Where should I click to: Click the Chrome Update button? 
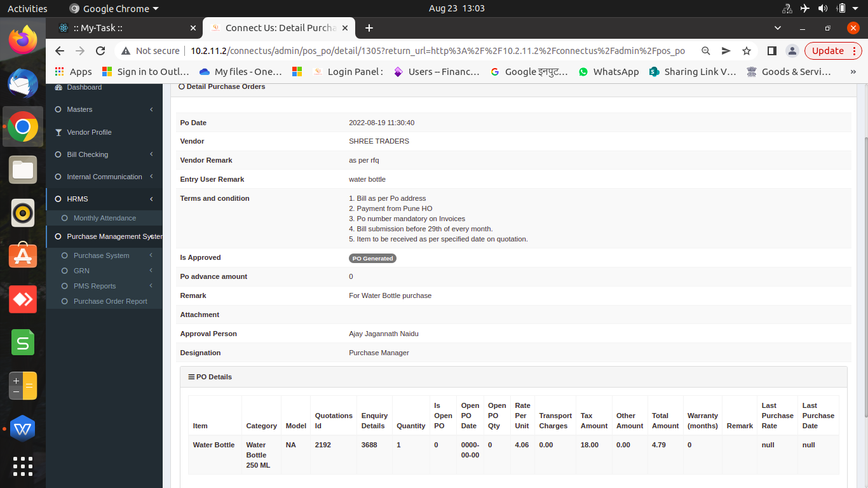[833, 51]
